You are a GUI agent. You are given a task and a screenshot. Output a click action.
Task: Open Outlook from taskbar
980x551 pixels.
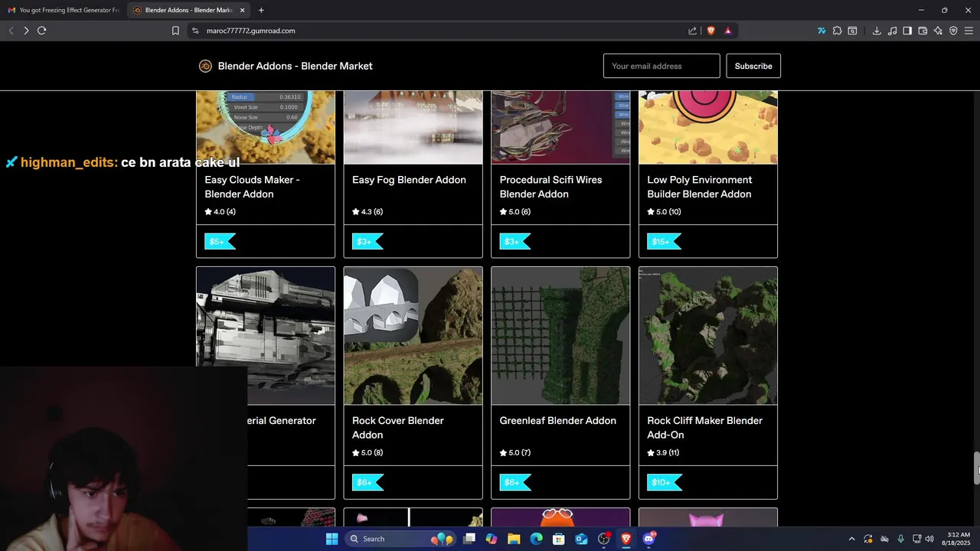tap(581, 539)
